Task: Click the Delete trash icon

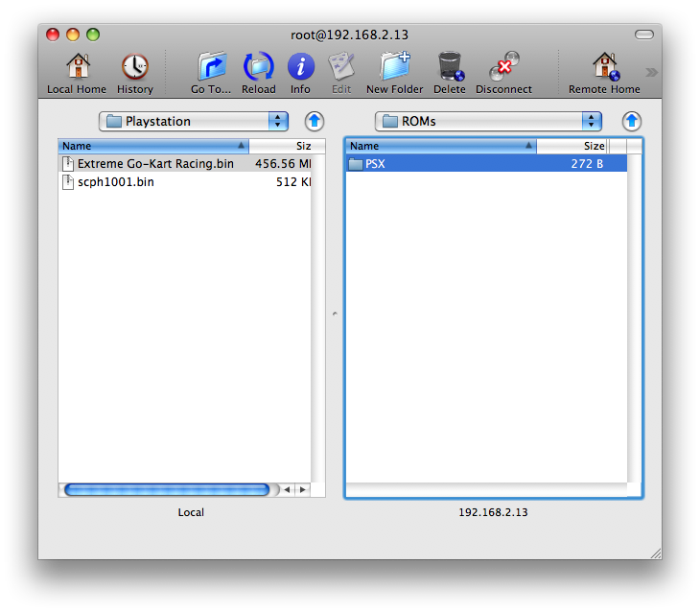Action: point(449,67)
